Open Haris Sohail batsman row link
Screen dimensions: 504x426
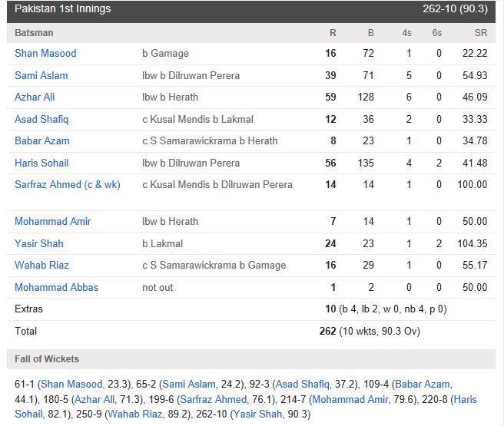point(41,163)
